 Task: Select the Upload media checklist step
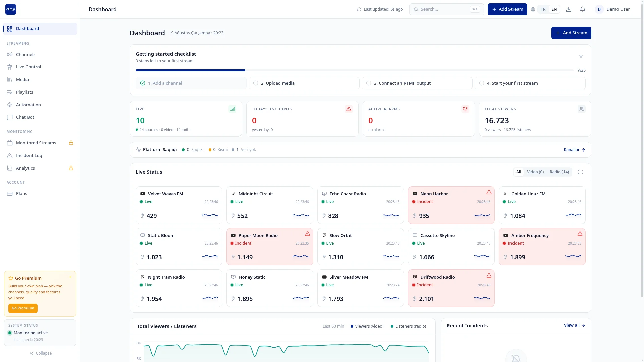(304, 83)
